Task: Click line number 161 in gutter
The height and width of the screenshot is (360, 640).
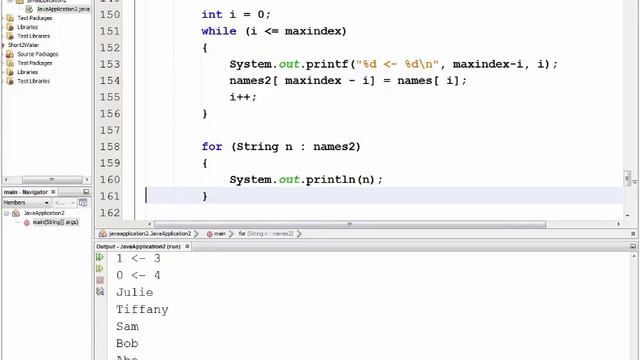Action: 110,196
